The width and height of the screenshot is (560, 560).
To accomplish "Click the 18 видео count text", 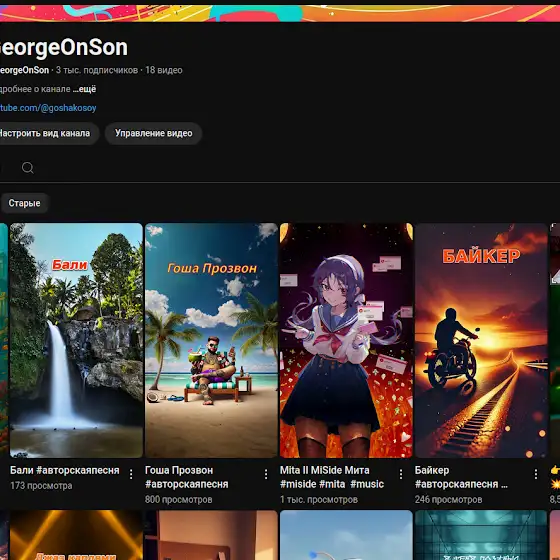I will coord(164,70).
